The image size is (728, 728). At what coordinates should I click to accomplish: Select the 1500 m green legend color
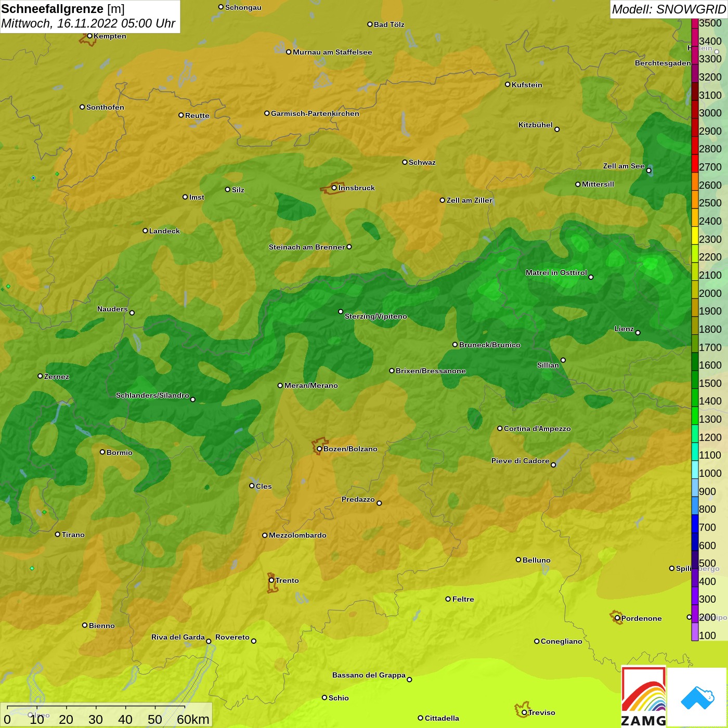click(x=695, y=379)
